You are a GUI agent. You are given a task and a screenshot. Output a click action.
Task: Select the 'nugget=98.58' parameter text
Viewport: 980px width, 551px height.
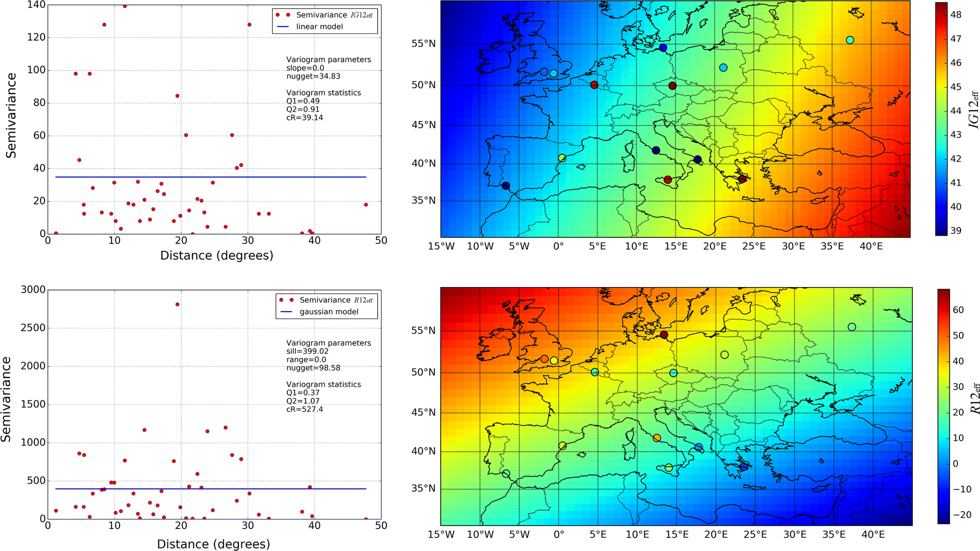pos(313,368)
